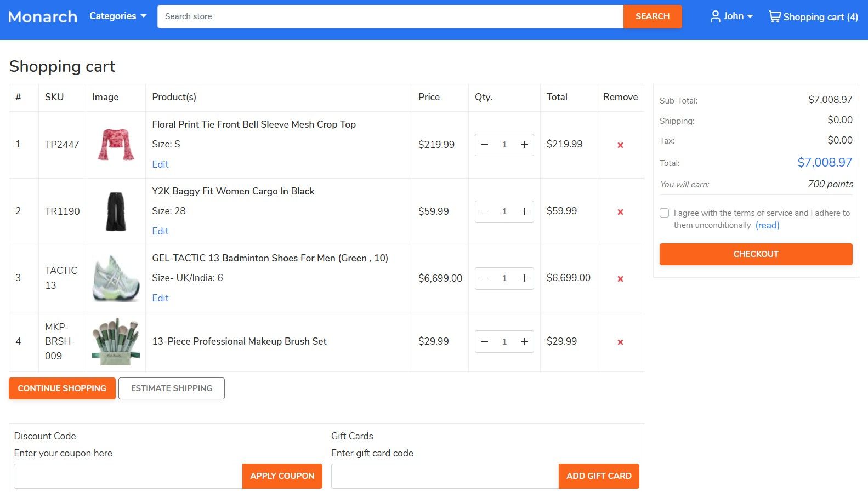Click the green badminton shoe thumbnail

pyautogui.click(x=116, y=278)
